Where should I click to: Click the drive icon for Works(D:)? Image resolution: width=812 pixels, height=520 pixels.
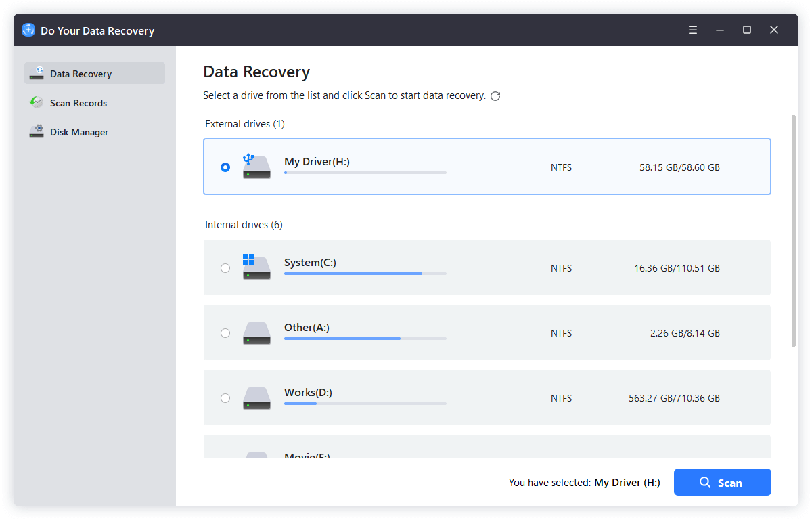(x=256, y=398)
